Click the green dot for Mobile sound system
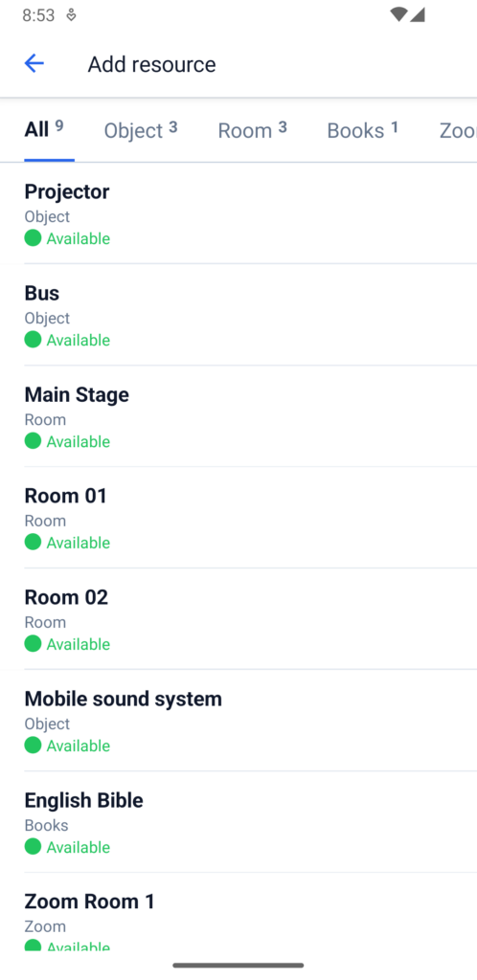This screenshot has height=980, width=477. coord(33,745)
